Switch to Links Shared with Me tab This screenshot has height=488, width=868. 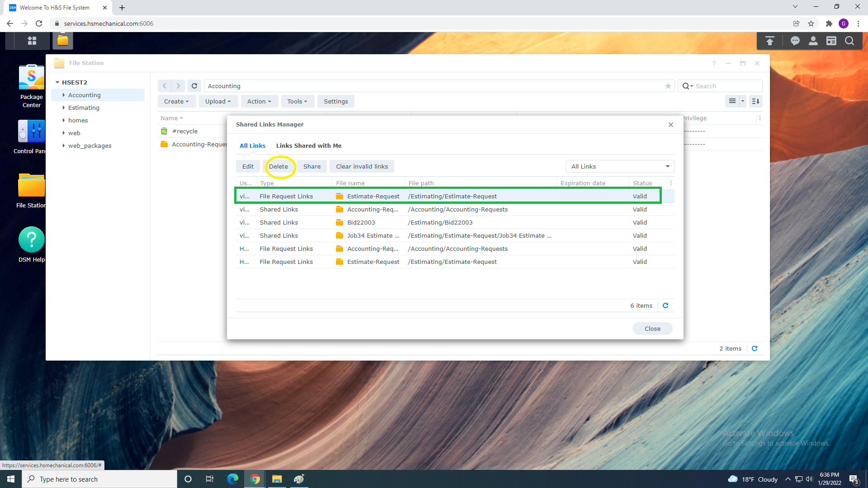(309, 145)
